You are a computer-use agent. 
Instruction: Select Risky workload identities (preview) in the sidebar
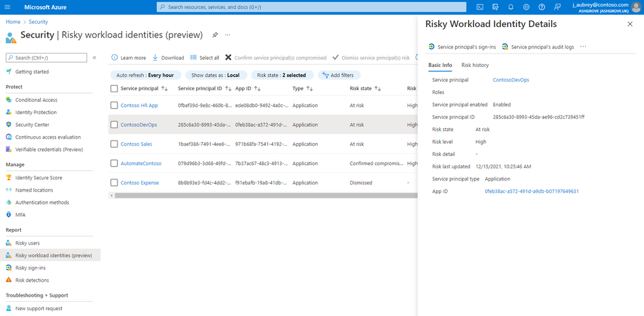50,255
